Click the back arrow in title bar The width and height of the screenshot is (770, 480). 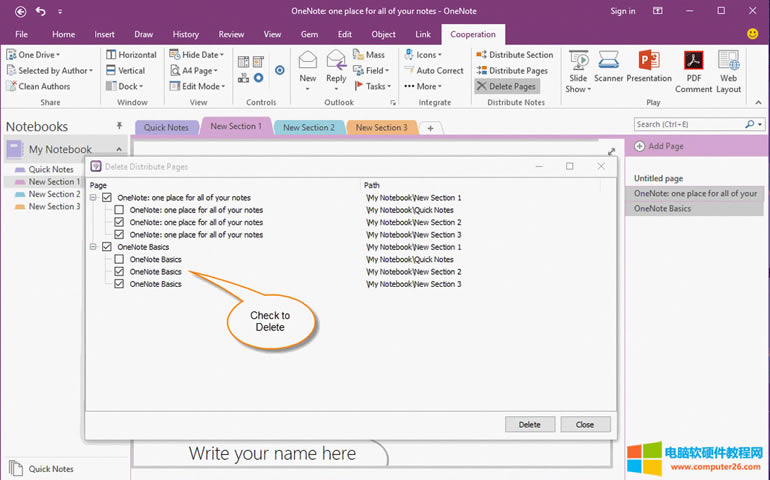pos(20,11)
